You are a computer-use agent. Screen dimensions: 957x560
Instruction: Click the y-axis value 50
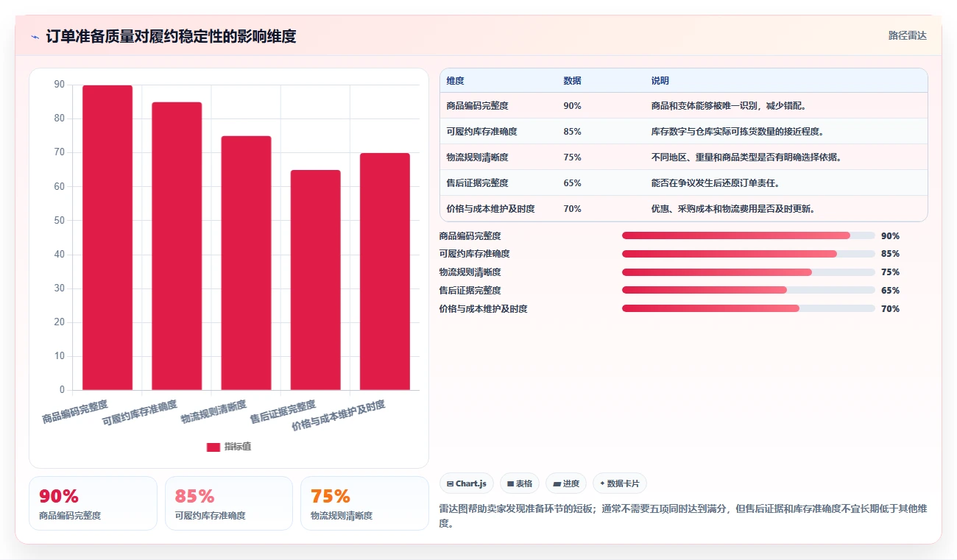pos(59,220)
